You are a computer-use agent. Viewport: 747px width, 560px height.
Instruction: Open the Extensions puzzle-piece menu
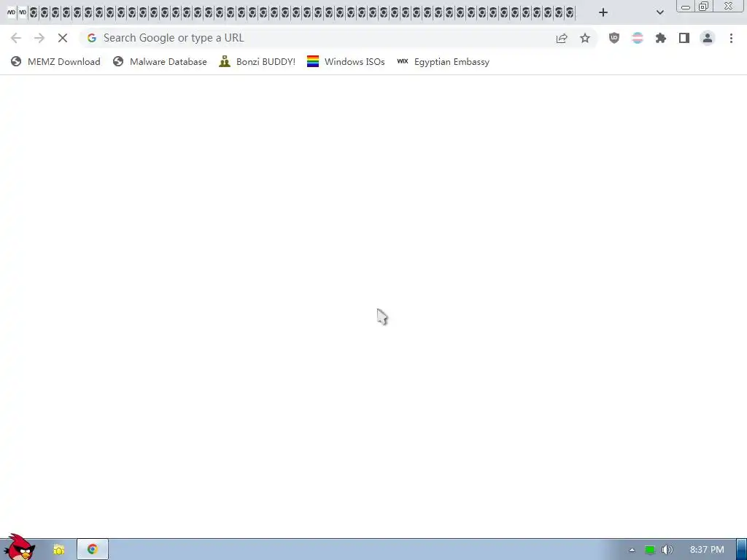[661, 38]
